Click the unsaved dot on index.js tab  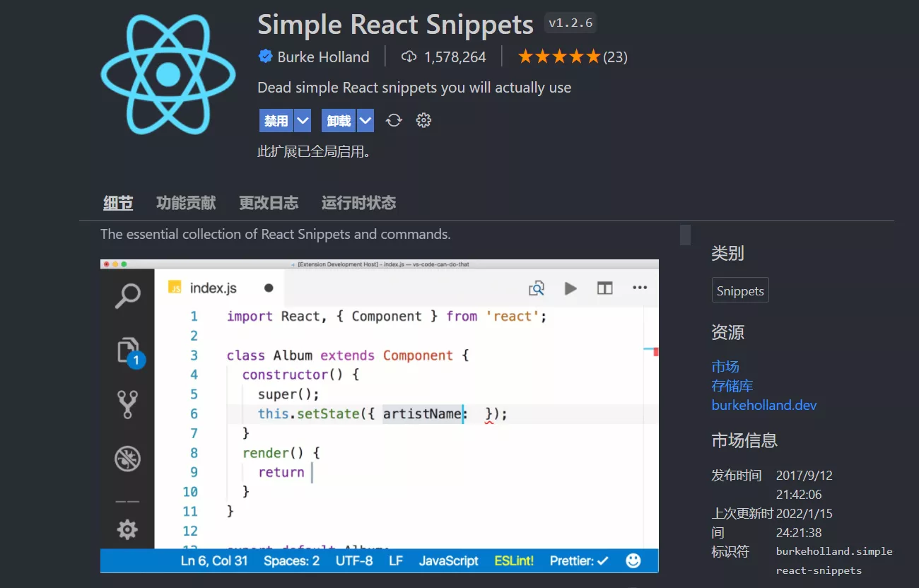point(269,288)
